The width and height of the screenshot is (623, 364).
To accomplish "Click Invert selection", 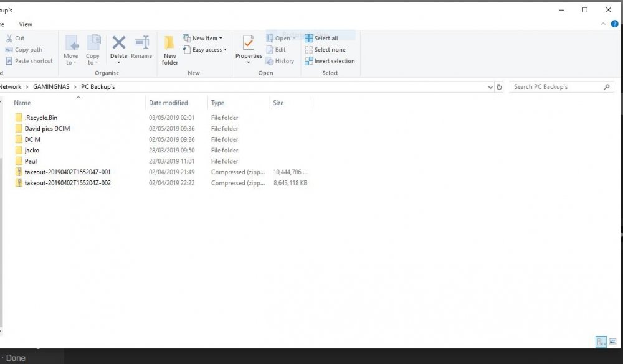I will point(330,61).
